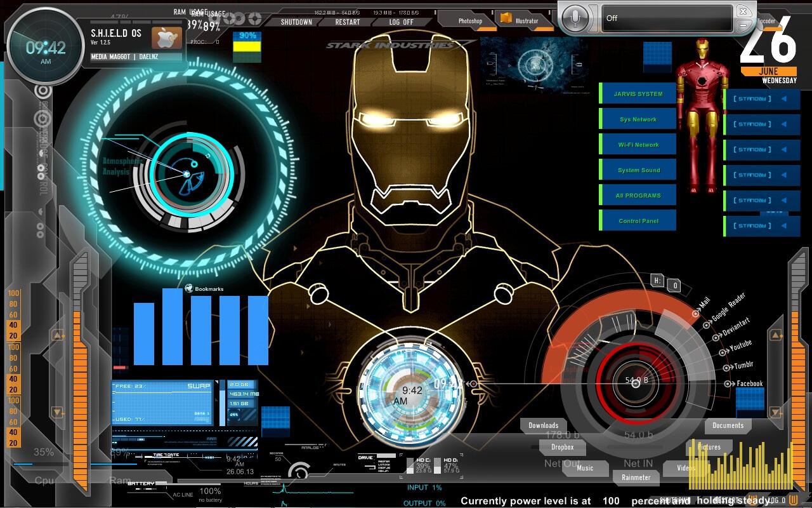
Task: Open the Tumblr link label
Action: [x=743, y=365]
